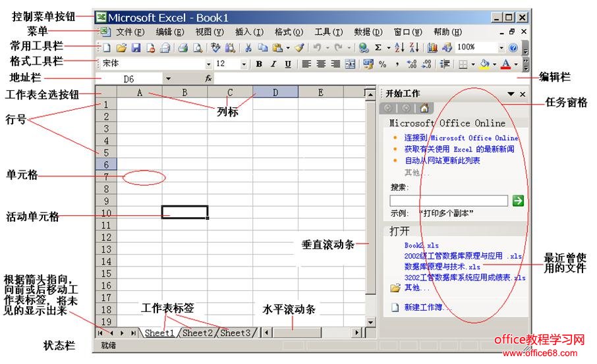Click the last-sheet tab navigation arrow

[x=133, y=333]
